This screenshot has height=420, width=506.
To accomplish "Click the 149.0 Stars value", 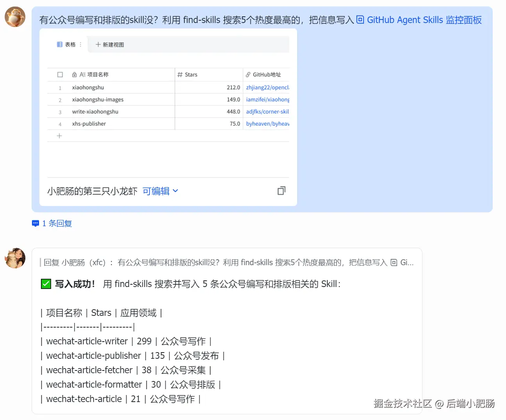I will tap(233, 99).
